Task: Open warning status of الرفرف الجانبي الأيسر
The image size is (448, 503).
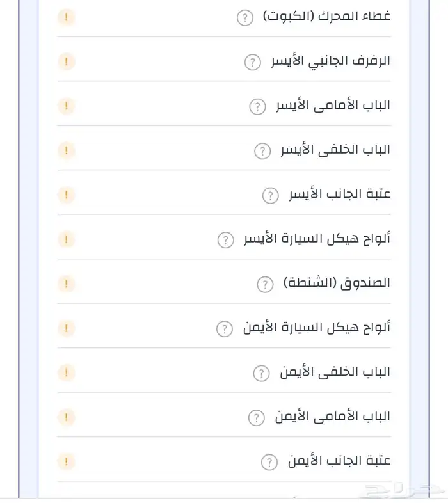Action: click(66, 61)
